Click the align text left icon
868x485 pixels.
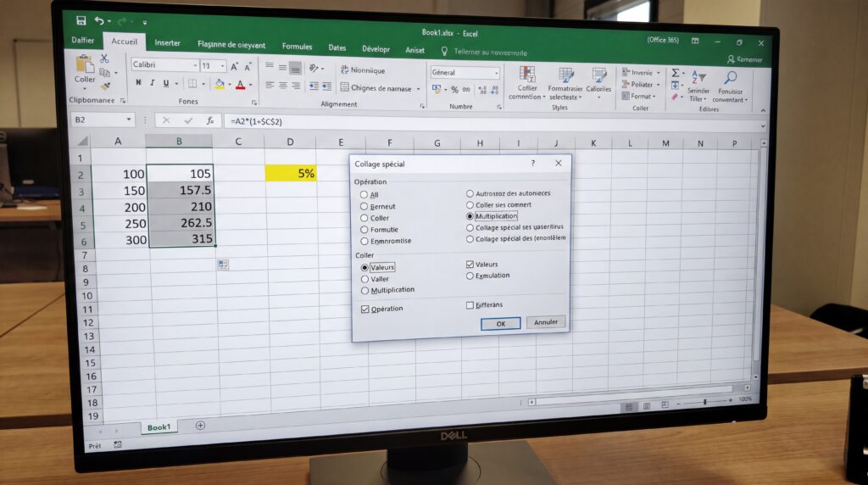point(270,86)
